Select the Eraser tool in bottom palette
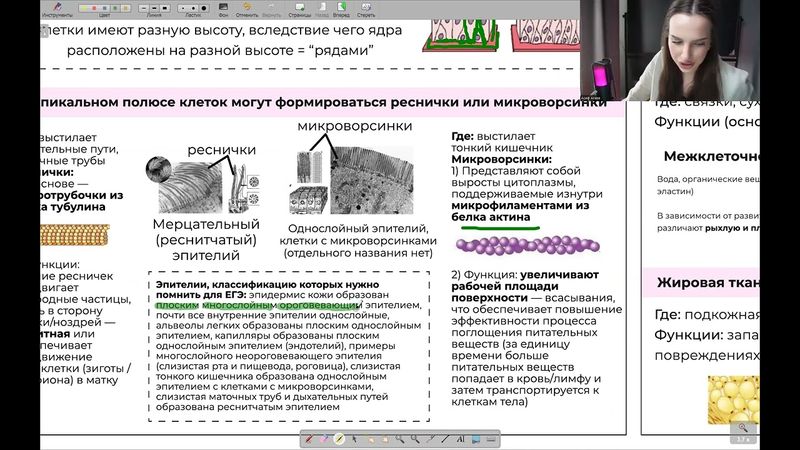The width and height of the screenshot is (800, 450). tap(324, 439)
